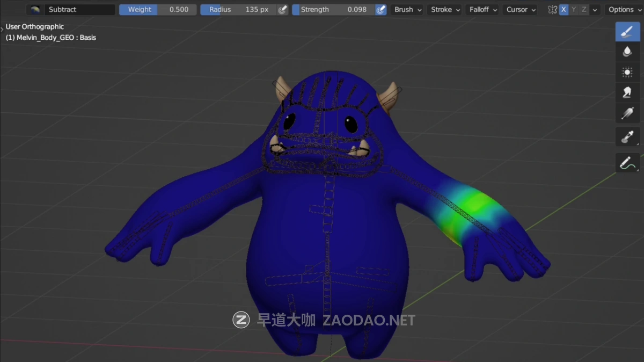Click the Weight slider

[x=158, y=10]
